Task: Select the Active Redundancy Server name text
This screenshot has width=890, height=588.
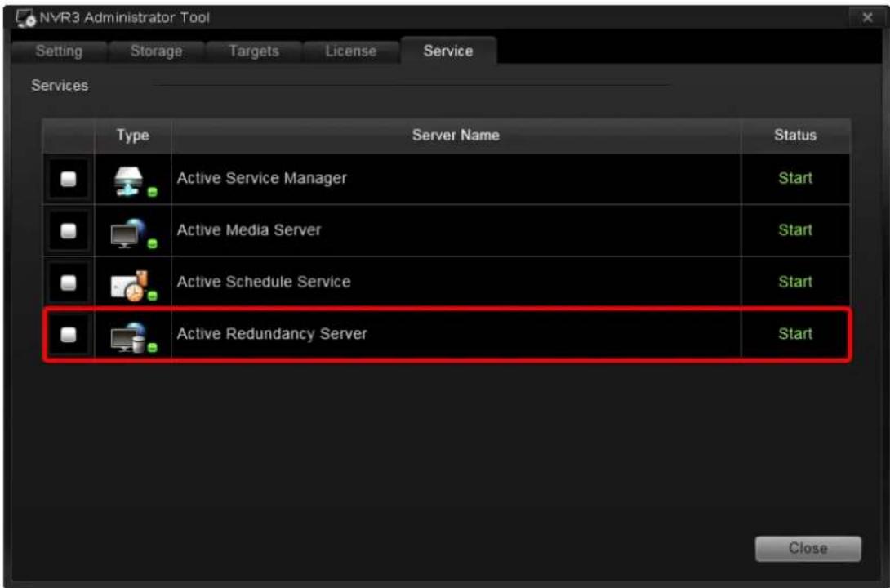Action: tap(272, 334)
